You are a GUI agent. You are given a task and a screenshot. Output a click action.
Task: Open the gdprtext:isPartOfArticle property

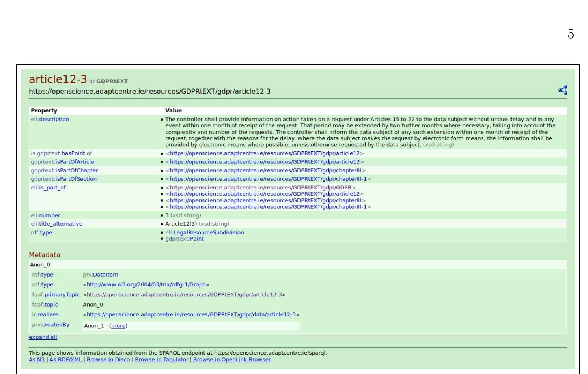pos(75,162)
